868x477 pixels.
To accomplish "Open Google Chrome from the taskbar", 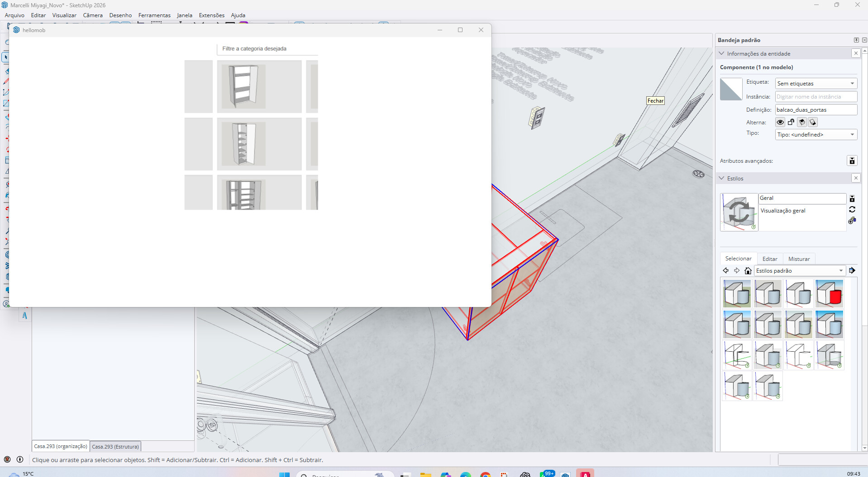I will tap(485, 474).
